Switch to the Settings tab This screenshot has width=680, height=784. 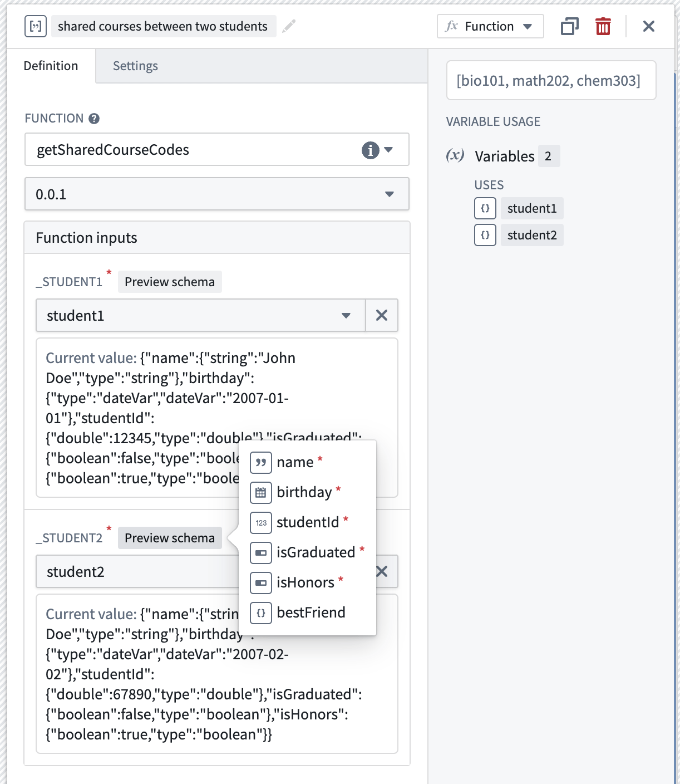135,66
